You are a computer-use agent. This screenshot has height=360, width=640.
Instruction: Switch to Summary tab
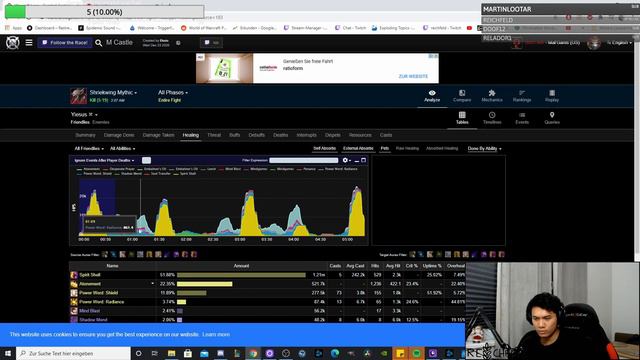tap(85, 135)
